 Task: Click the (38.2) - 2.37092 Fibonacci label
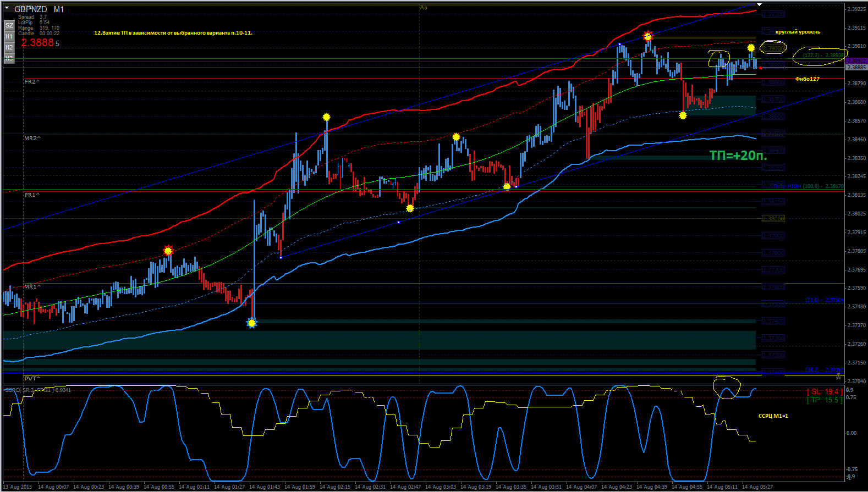(x=825, y=370)
